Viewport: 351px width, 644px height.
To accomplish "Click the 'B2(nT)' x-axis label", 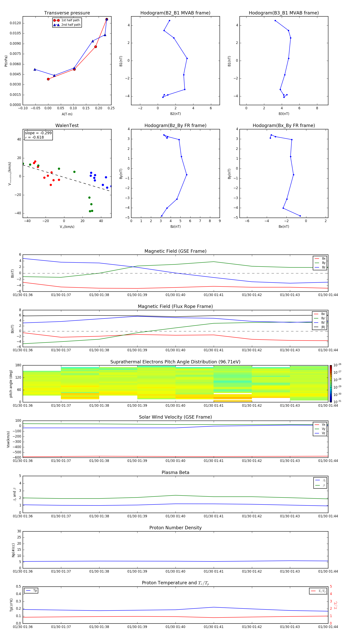I will pyautogui.click(x=175, y=114).
